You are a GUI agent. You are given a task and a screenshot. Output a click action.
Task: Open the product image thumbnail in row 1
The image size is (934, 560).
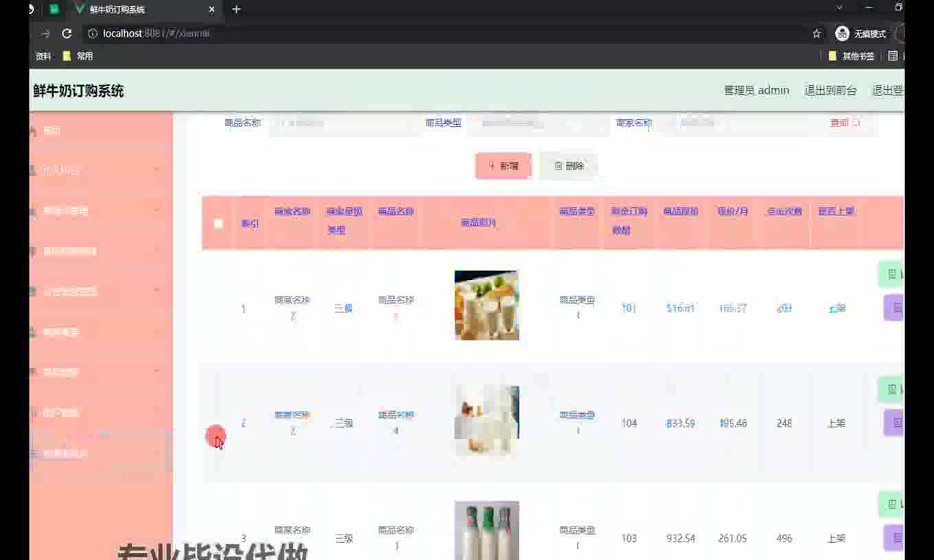click(486, 305)
